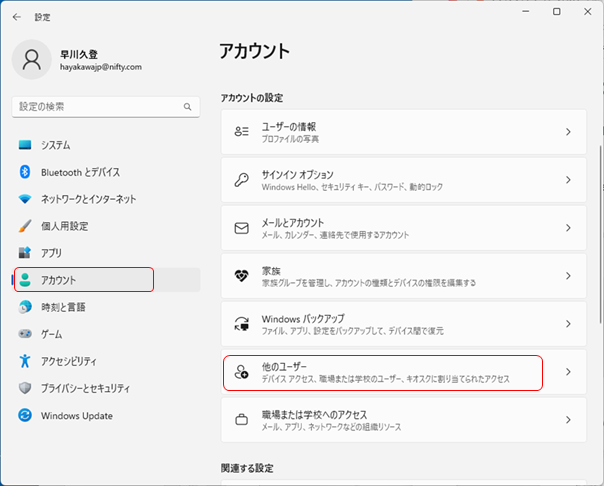Image resolution: width=604 pixels, height=486 pixels.
Task: Click the 家族 heart icon
Action: pyautogui.click(x=241, y=276)
